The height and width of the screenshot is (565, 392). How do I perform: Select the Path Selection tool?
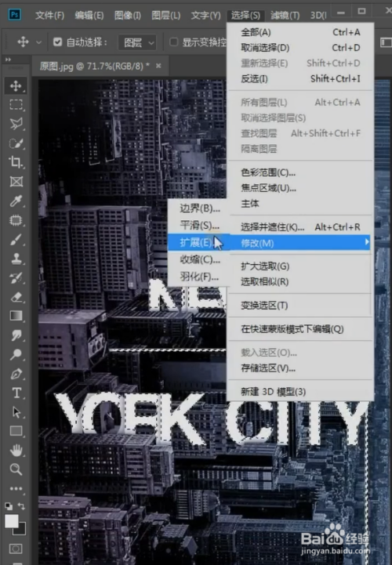[16, 412]
